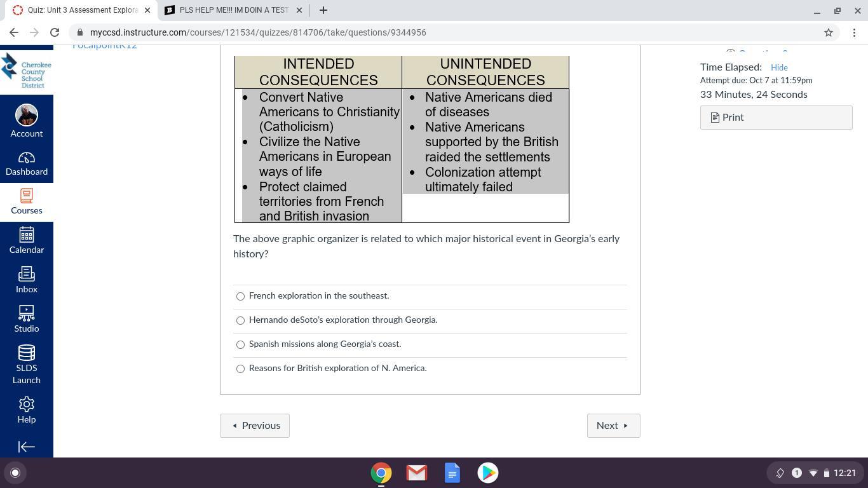Click the ChromeOS launcher button

(15, 473)
